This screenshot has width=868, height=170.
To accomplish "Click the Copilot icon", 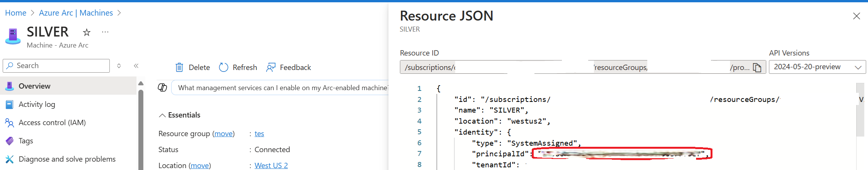I will point(162,88).
